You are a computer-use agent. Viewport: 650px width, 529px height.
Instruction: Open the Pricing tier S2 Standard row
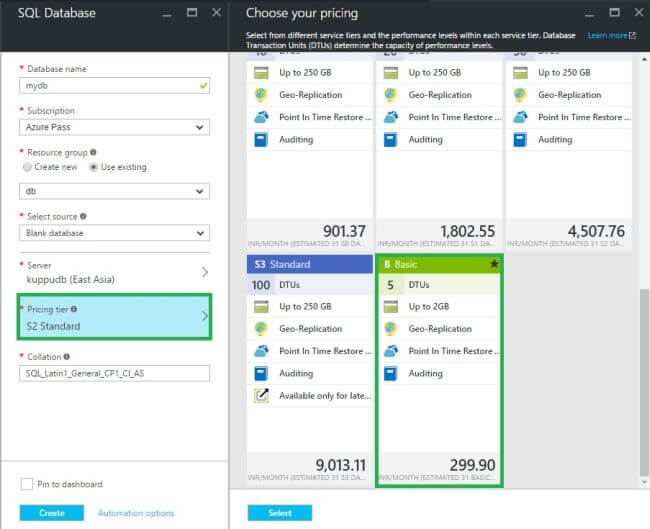[115, 317]
